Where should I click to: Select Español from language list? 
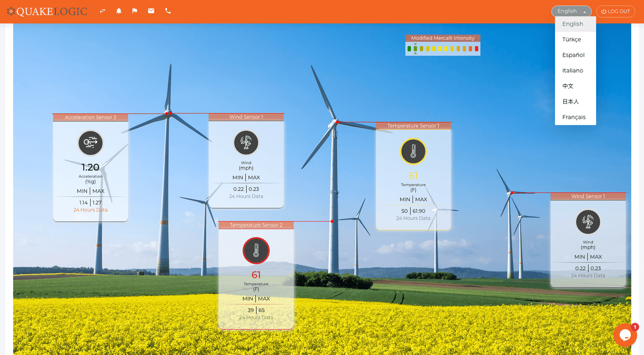tap(573, 55)
